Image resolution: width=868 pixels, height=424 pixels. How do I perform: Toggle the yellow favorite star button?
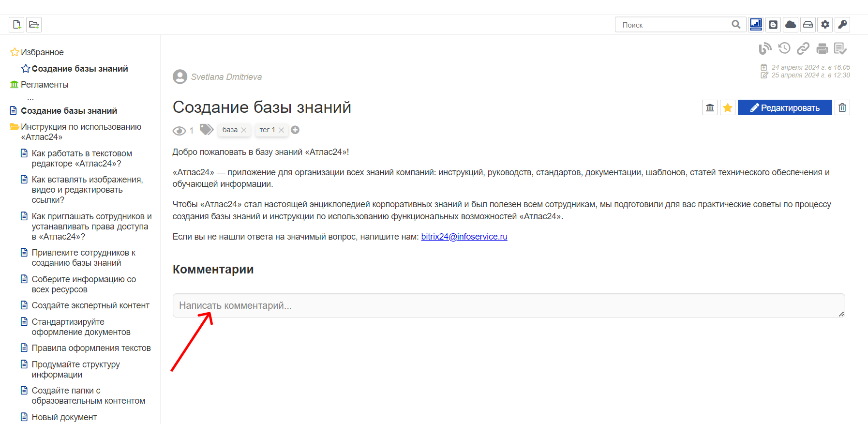pyautogui.click(x=728, y=107)
